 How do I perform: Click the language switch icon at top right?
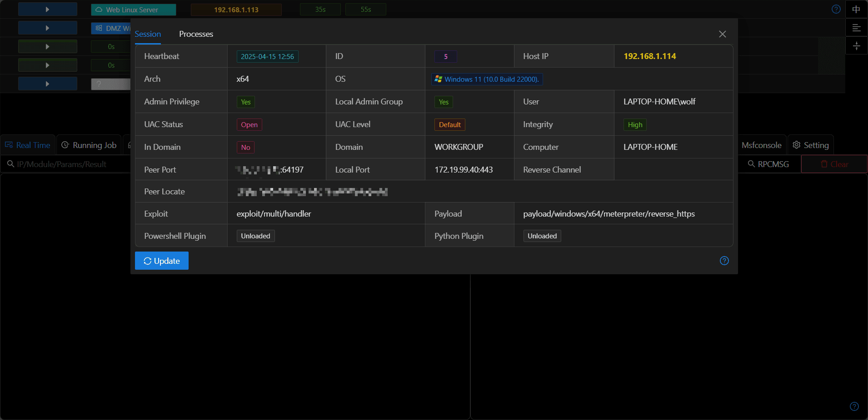(856, 9)
